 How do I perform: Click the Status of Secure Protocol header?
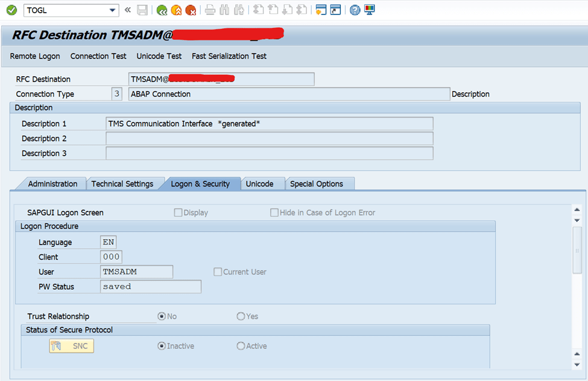[255, 330]
